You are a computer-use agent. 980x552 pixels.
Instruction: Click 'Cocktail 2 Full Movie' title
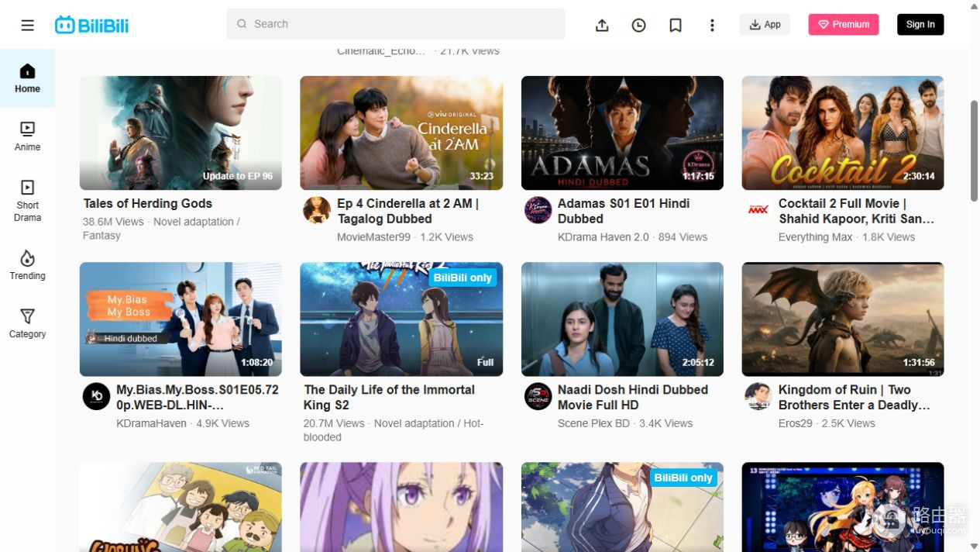point(856,211)
